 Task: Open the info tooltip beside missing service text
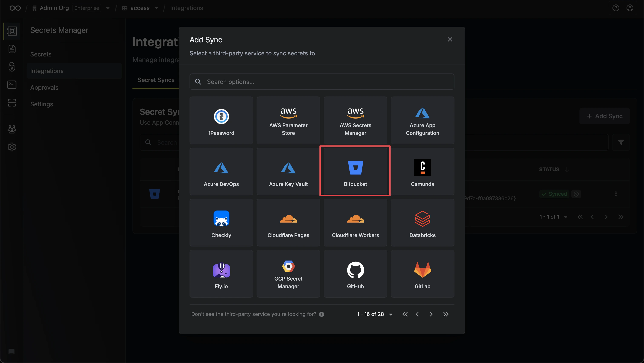pyautogui.click(x=322, y=314)
